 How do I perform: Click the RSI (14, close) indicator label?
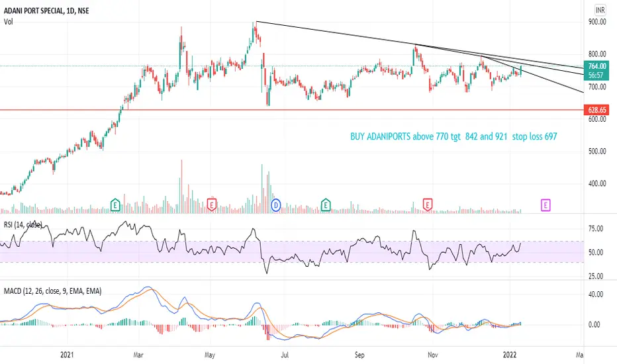coord(23,225)
